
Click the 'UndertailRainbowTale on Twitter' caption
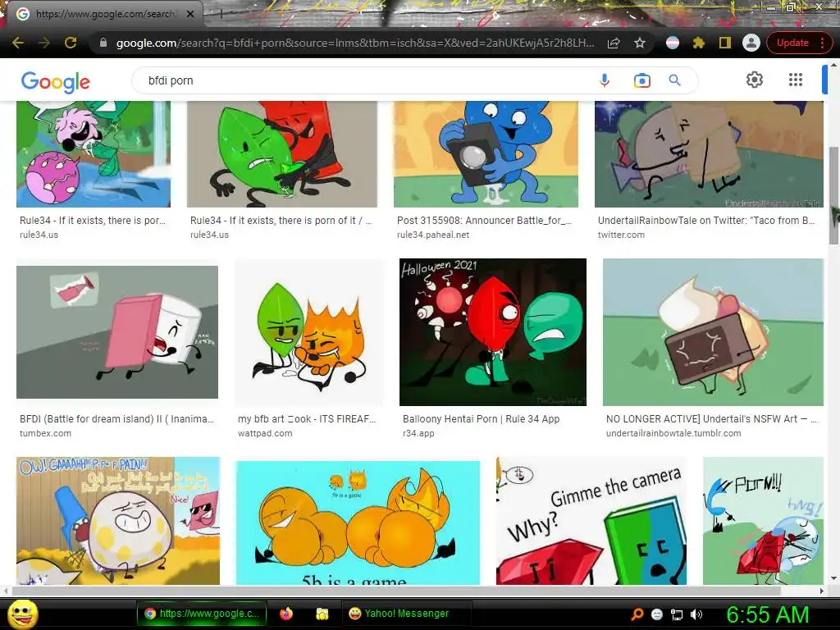pyautogui.click(x=706, y=220)
